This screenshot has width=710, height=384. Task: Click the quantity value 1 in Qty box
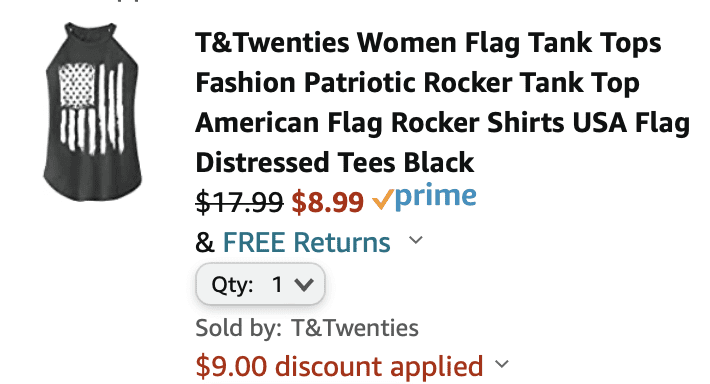(x=277, y=285)
